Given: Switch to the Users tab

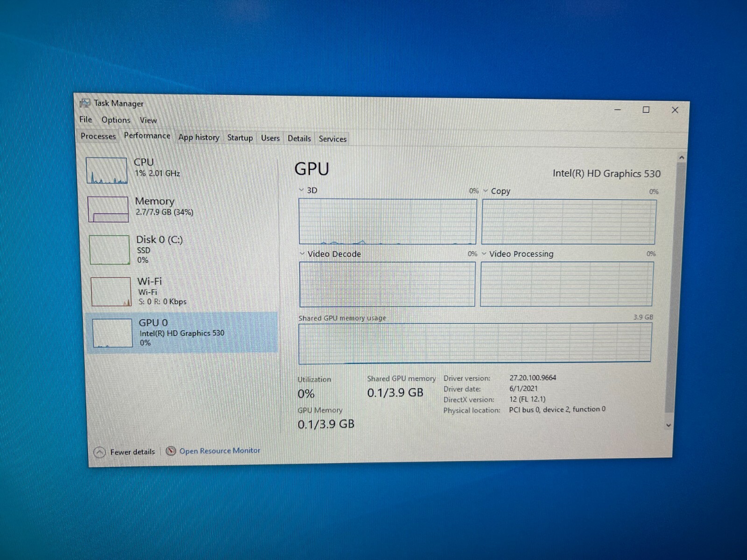Looking at the screenshot, I should pos(270,138).
